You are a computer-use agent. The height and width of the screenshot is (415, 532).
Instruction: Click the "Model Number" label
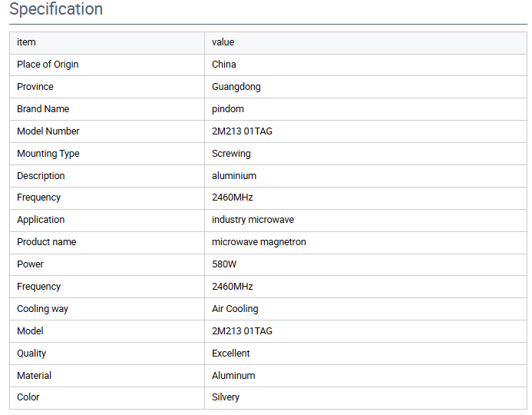pyautogui.click(x=48, y=131)
